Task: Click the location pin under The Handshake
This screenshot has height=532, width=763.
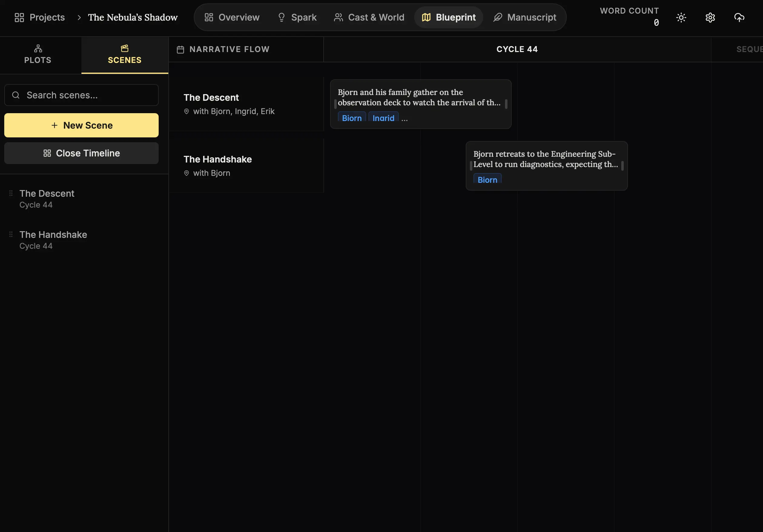Action: 187,173
